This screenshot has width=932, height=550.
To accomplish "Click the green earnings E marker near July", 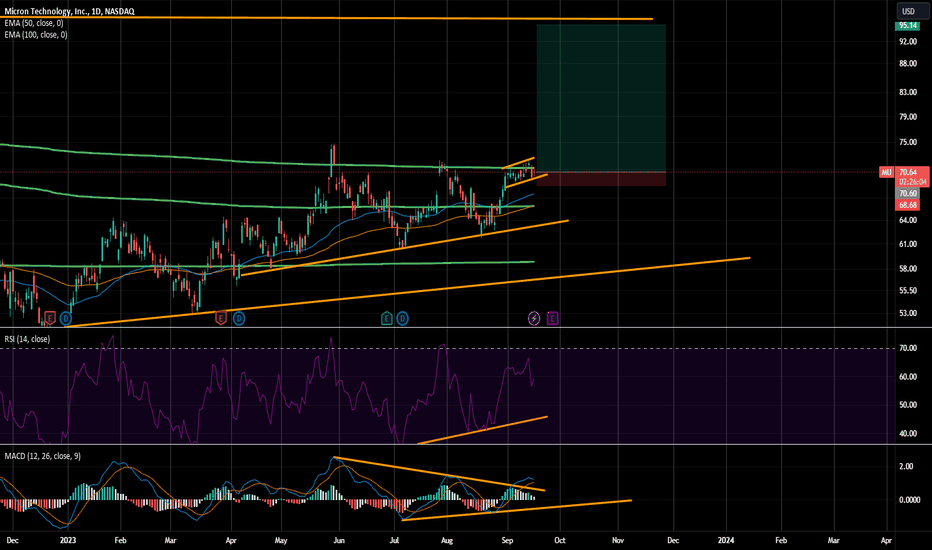I will tap(386, 319).
